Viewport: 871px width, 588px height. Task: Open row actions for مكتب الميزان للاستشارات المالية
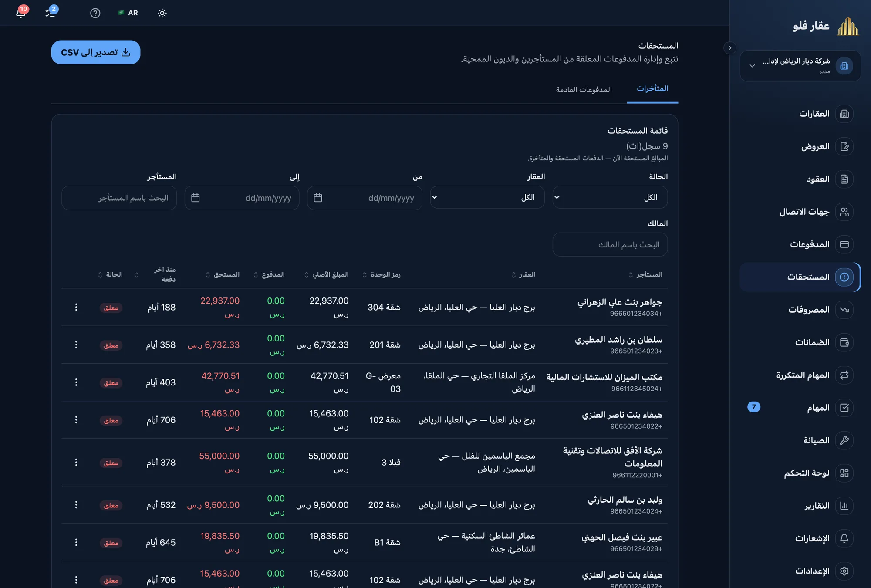pyautogui.click(x=76, y=382)
